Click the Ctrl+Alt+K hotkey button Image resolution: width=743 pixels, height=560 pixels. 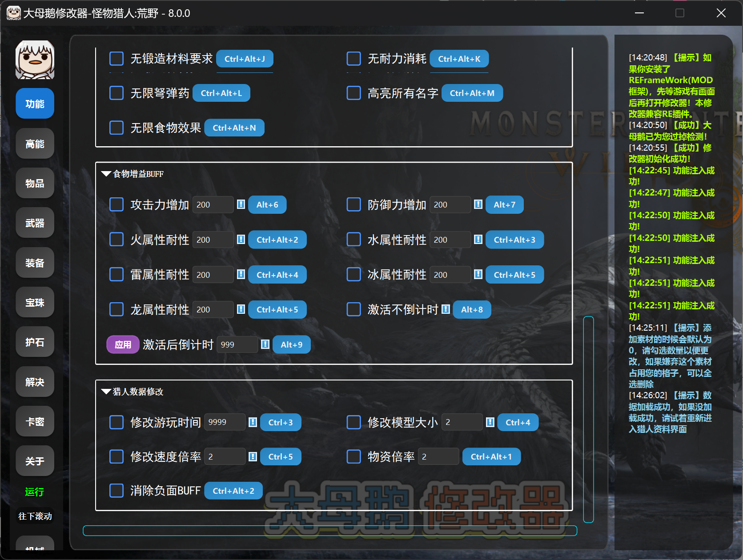(459, 59)
